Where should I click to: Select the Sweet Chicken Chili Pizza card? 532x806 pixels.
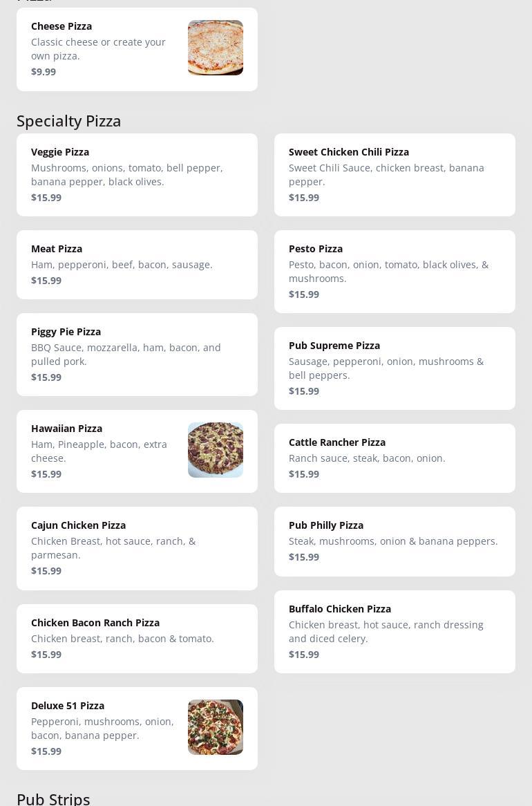coord(395,174)
